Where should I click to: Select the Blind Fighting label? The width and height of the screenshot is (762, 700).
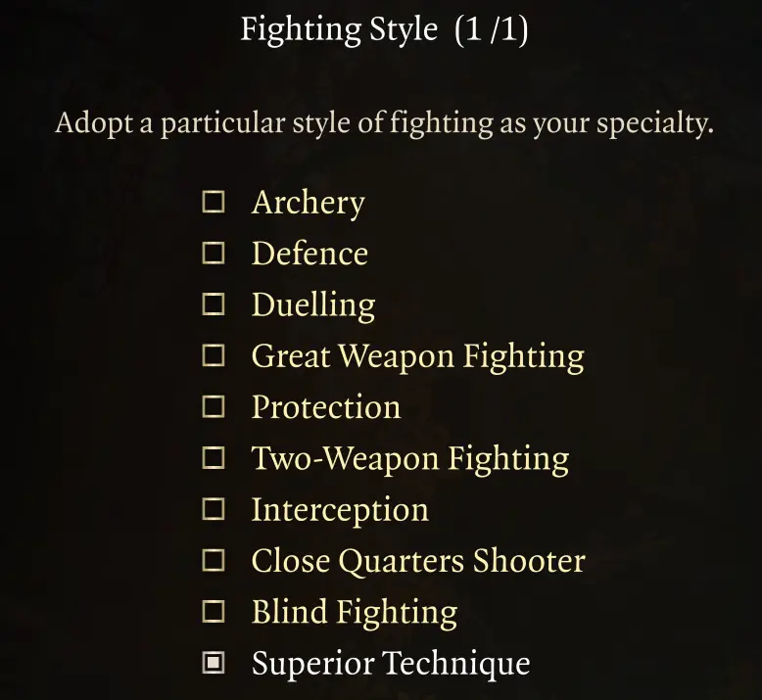(x=355, y=613)
